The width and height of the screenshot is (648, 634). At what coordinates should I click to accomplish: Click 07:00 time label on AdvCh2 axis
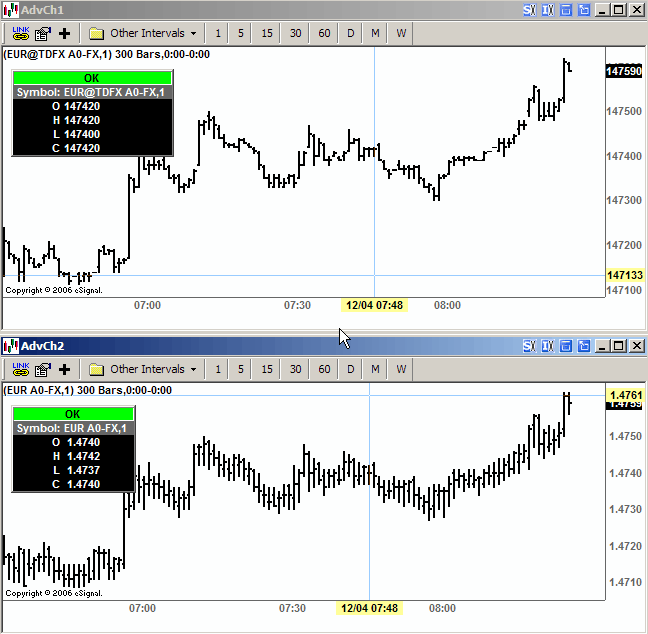[142, 608]
